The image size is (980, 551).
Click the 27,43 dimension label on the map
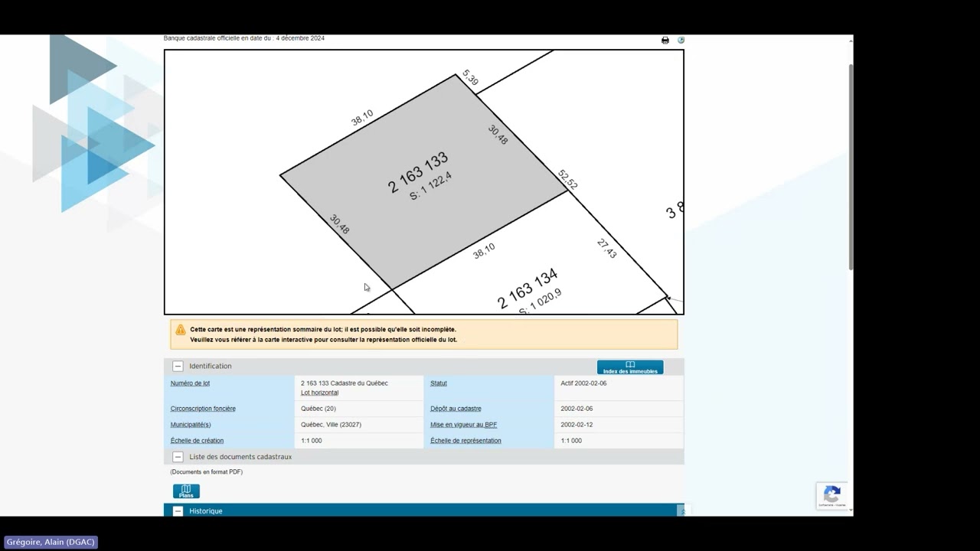point(606,249)
